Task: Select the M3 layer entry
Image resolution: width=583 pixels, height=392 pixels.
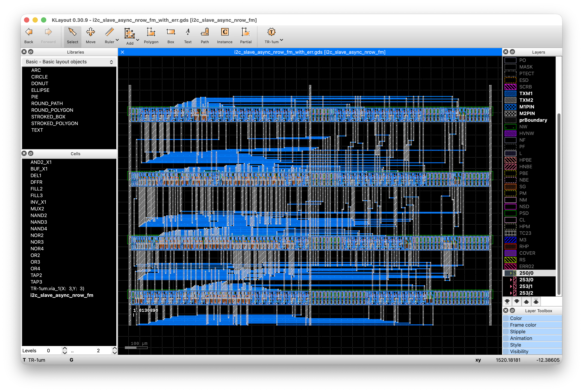Action: click(x=529, y=240)
